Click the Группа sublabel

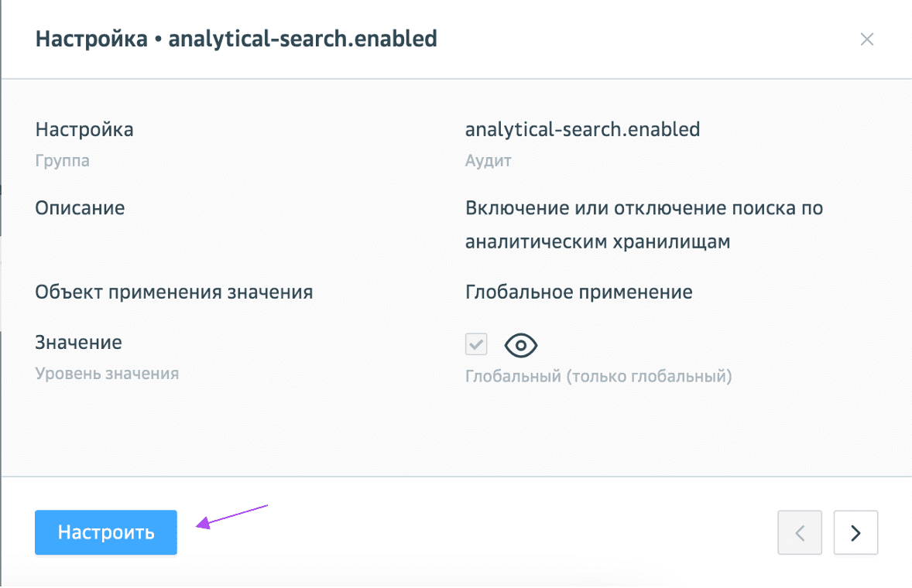(x=62, y=161)
